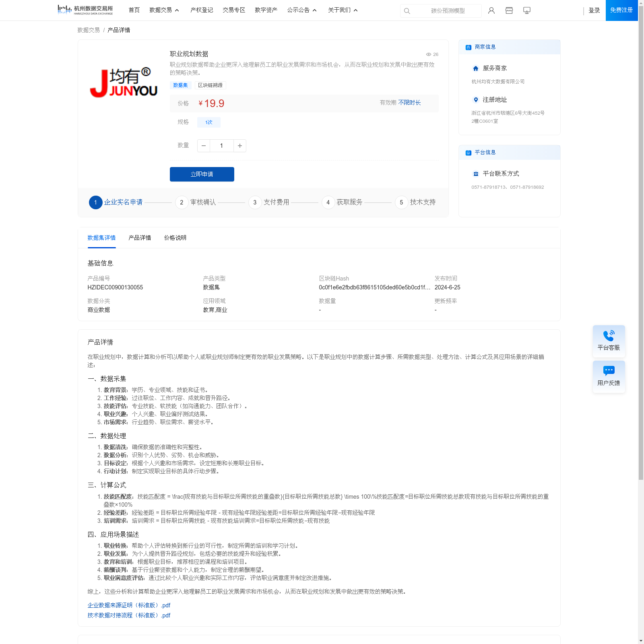Switch to 价格说明 tab
The image size is (644, 644).
(x=175, y=238)
